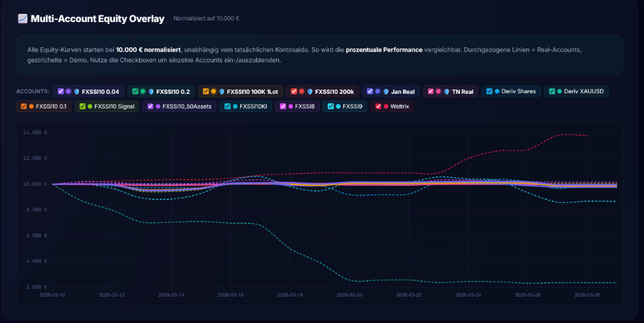Click the shield icon on FXSSI10 0.2
The height and width of the screenshot is (323, 644).
pyautogui.click(x=151, y=91)
